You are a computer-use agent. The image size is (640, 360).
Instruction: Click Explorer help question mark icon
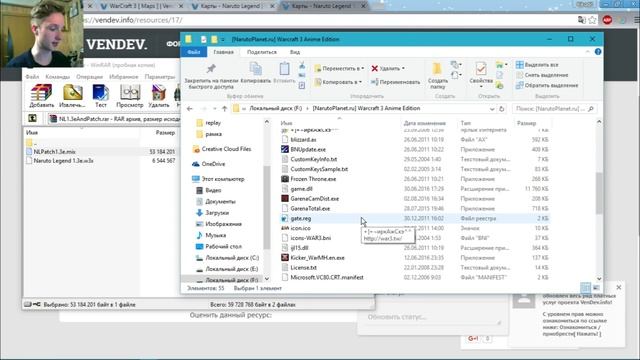pos(598,52)
